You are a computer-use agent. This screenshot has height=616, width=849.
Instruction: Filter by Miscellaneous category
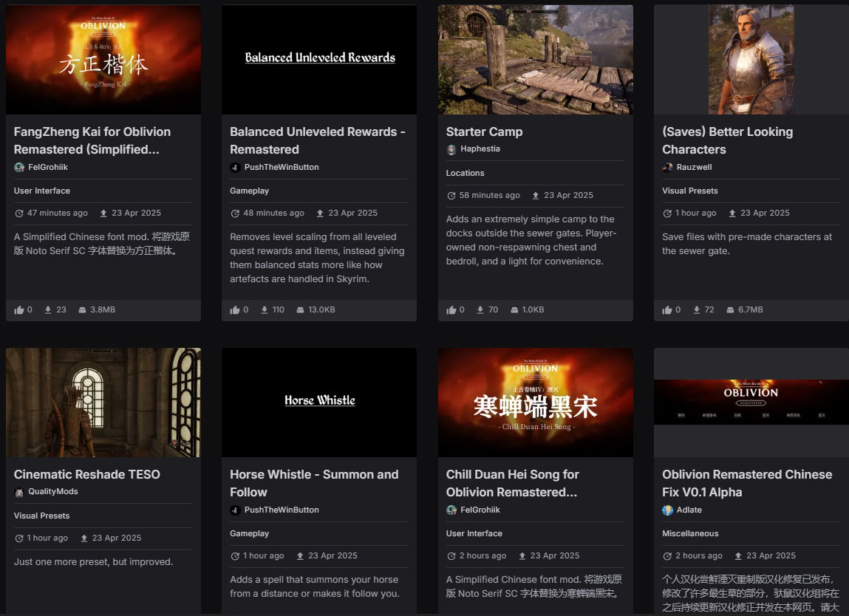[690, 533]
